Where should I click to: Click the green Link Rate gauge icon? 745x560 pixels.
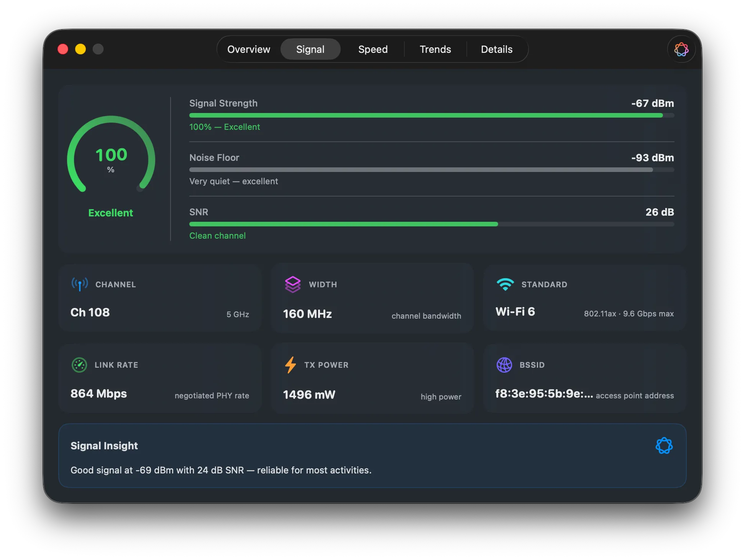[x=79, y=365]
